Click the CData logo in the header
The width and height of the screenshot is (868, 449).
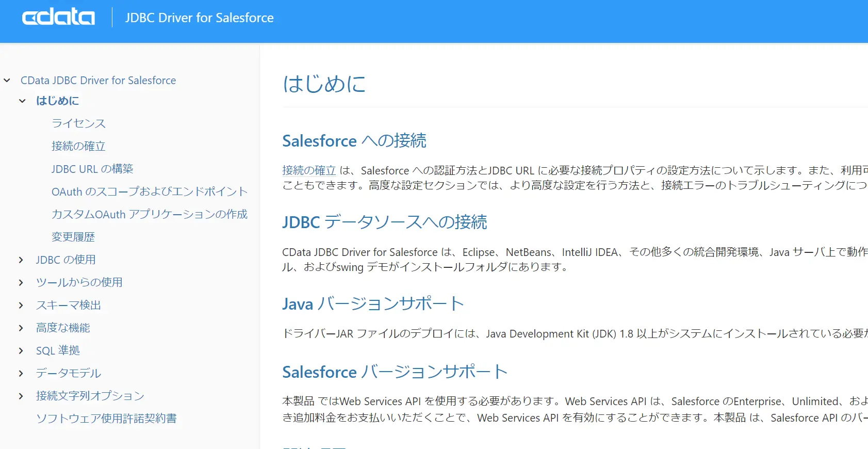[58, 18]
